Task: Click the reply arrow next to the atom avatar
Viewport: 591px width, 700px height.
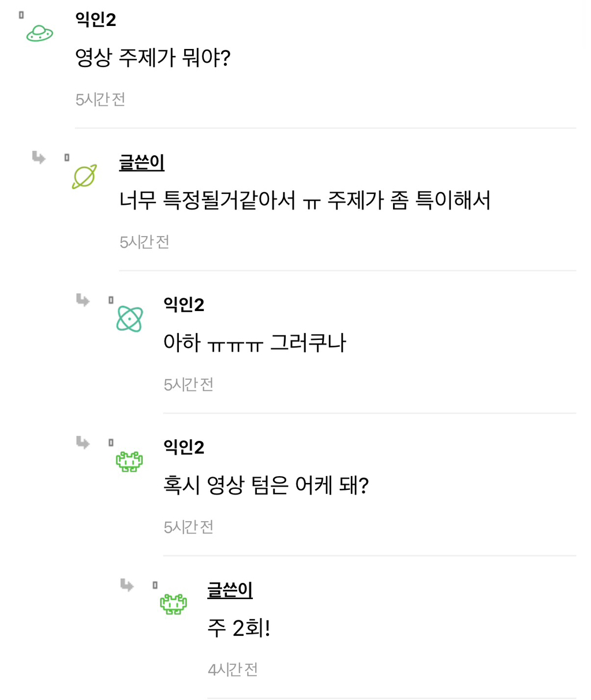Action: point(82,301)
